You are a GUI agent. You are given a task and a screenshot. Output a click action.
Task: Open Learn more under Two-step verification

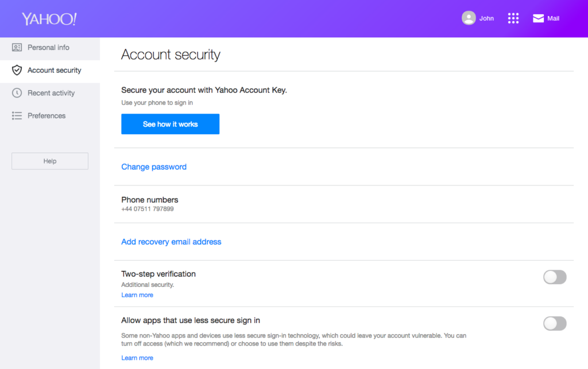click(x=137, y=295)
